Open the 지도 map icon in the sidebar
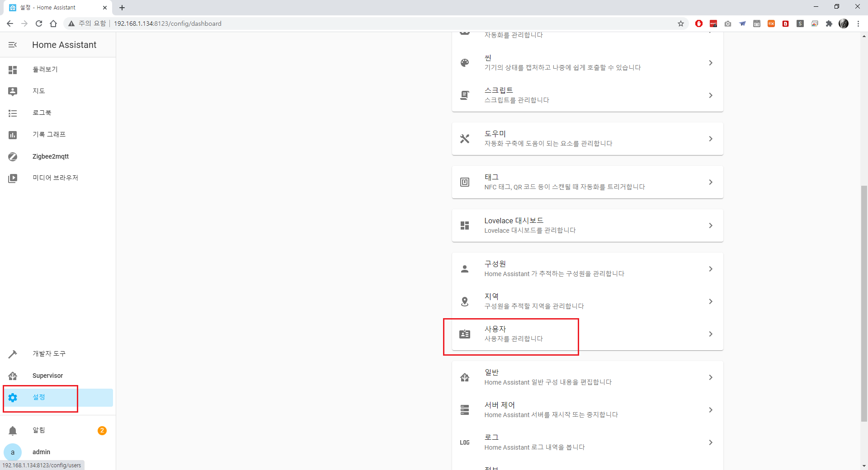Screen dimensions: 868x470 coord(13,91)
